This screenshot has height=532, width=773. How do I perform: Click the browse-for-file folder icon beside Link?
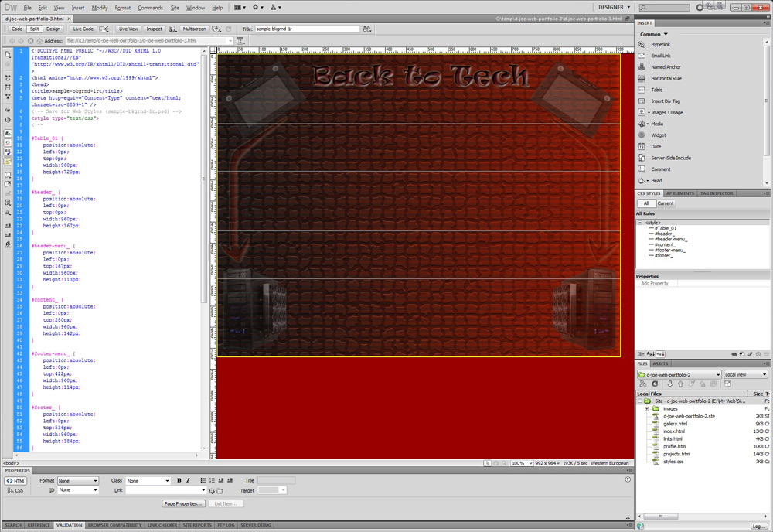tap(220, 490)
